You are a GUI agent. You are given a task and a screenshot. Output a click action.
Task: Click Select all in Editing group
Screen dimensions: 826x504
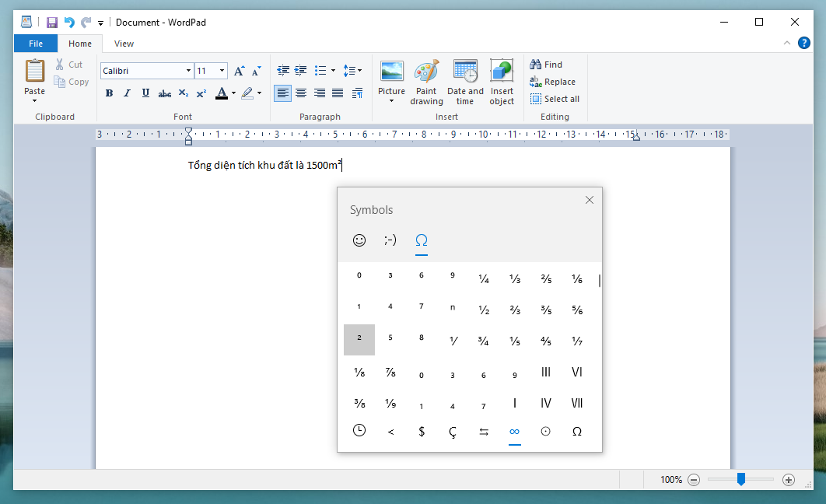555,99
